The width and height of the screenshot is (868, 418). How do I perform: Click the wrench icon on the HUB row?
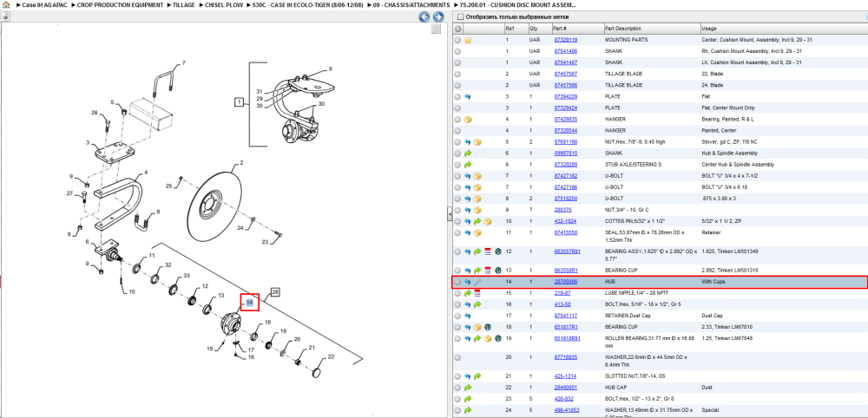coord(477,282)
